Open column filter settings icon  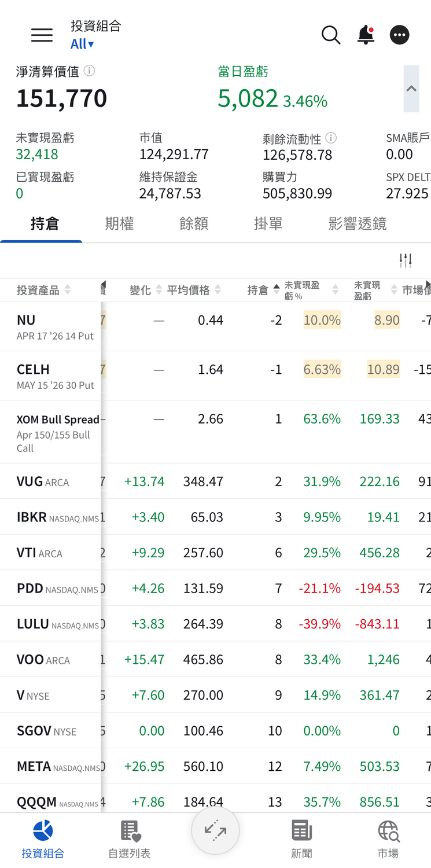coord(406,260)
